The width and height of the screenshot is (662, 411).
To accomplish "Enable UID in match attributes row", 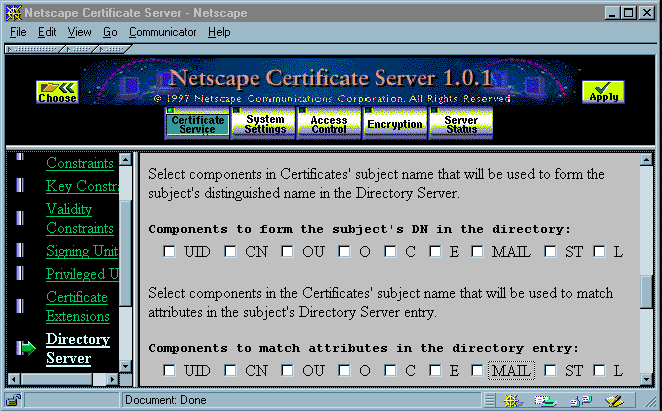I will pyautogui.click(x=169, y=370).
